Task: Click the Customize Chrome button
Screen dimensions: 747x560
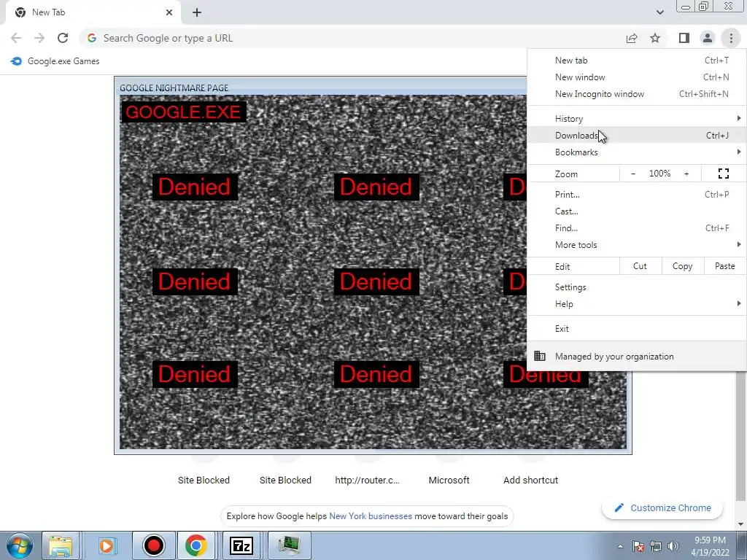Action: [662, 507]
